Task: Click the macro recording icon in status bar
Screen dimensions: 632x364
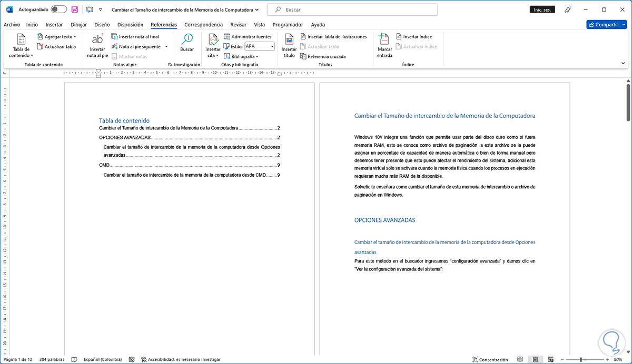Action: 132,359
